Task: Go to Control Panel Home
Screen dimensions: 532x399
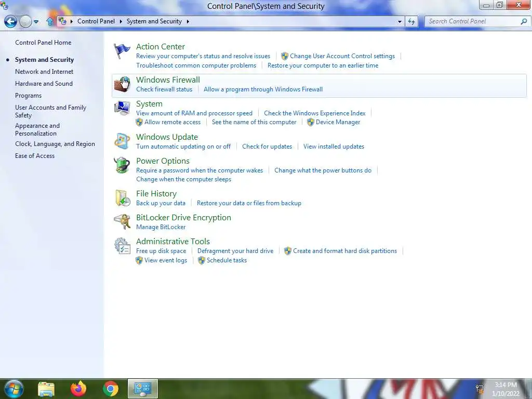Action: pos(43,43)
